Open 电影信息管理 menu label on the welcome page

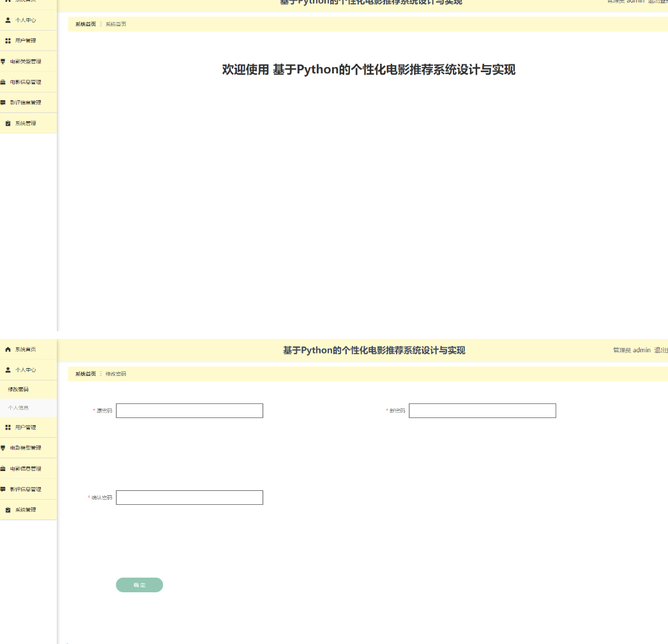(x=26, y=82)
